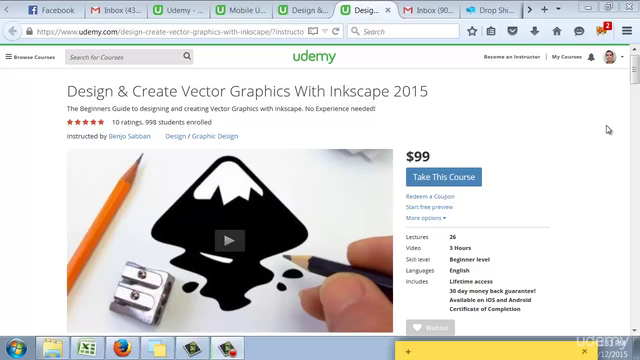Open the Firefox hamburger menu
Screen dimensions: 640x360
pos(627,31)
